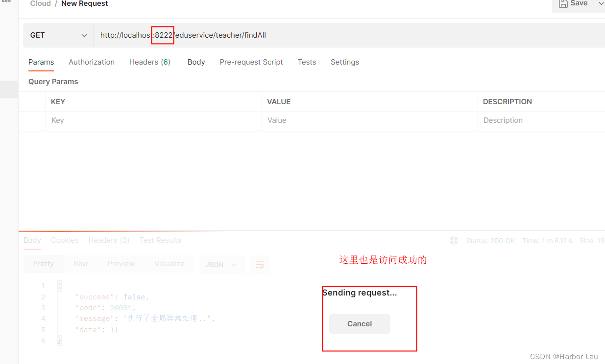Open the GET request method dropdown
605x364 pixels.
[x=83, y=35]
